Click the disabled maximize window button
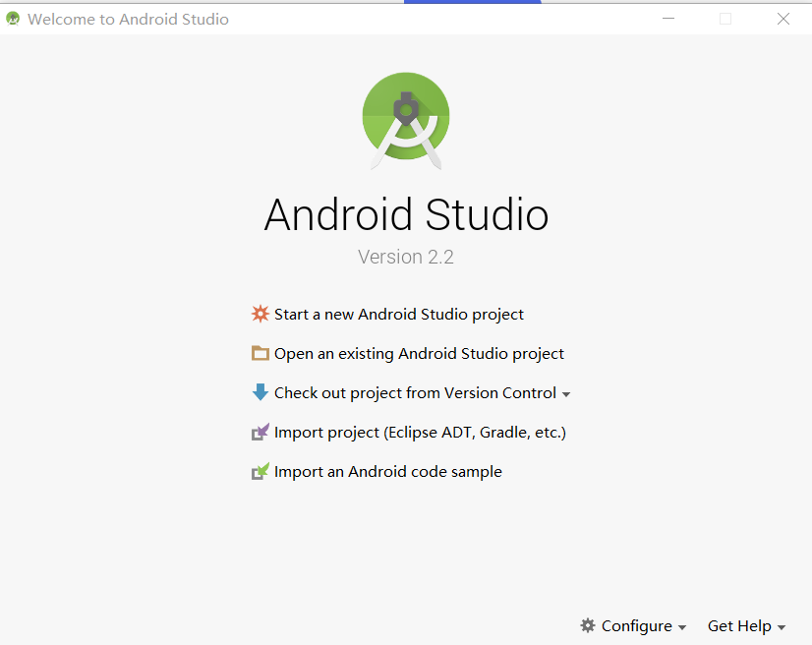This screenshot has height=645, width=812. point(725,19)
